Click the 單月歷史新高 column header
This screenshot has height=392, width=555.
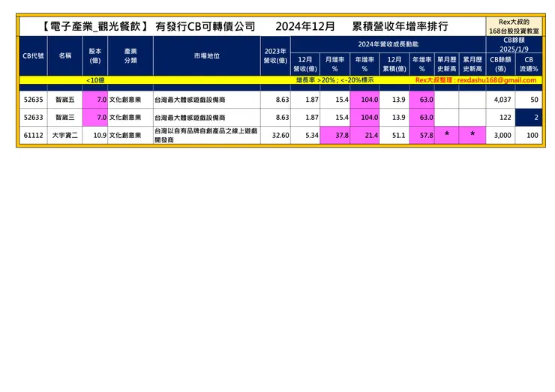[447, 64]
